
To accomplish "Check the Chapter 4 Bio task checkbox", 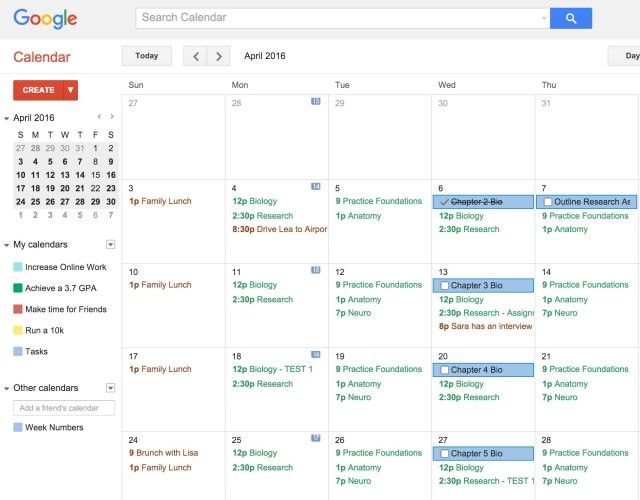I will (444, 370).
